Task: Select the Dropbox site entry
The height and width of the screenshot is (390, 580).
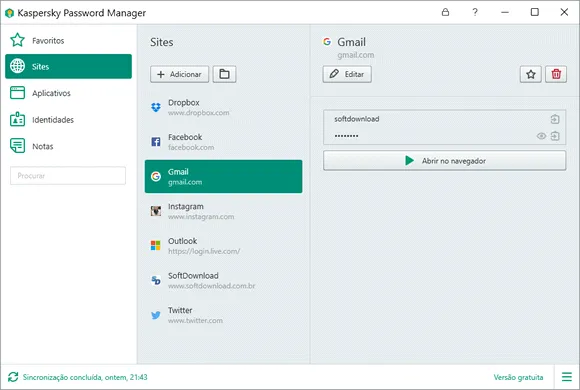Action: [223, 107]
